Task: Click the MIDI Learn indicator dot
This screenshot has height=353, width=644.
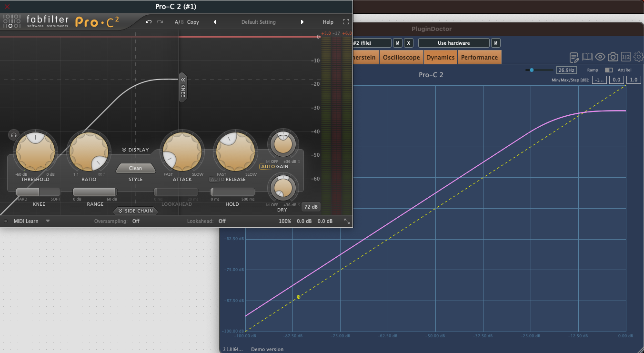Action: [x=6, y=221]
